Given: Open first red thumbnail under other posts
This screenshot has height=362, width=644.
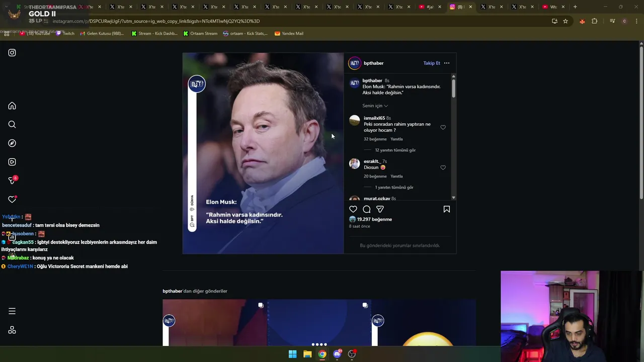Looking at the screenshot, I should pyautogui.click(x=215, y=323).
